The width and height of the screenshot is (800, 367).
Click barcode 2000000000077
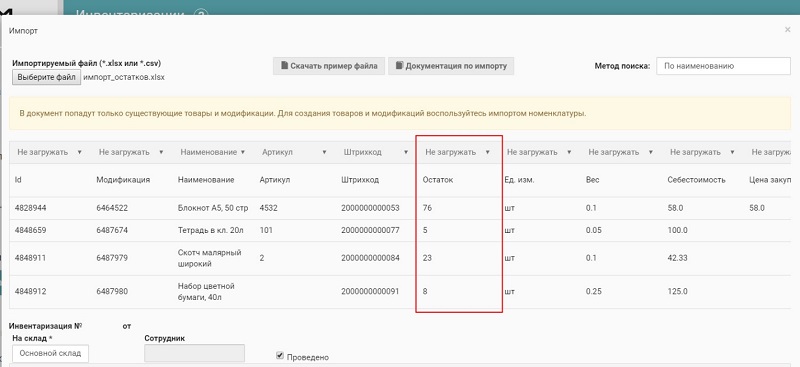coord(370,230)
